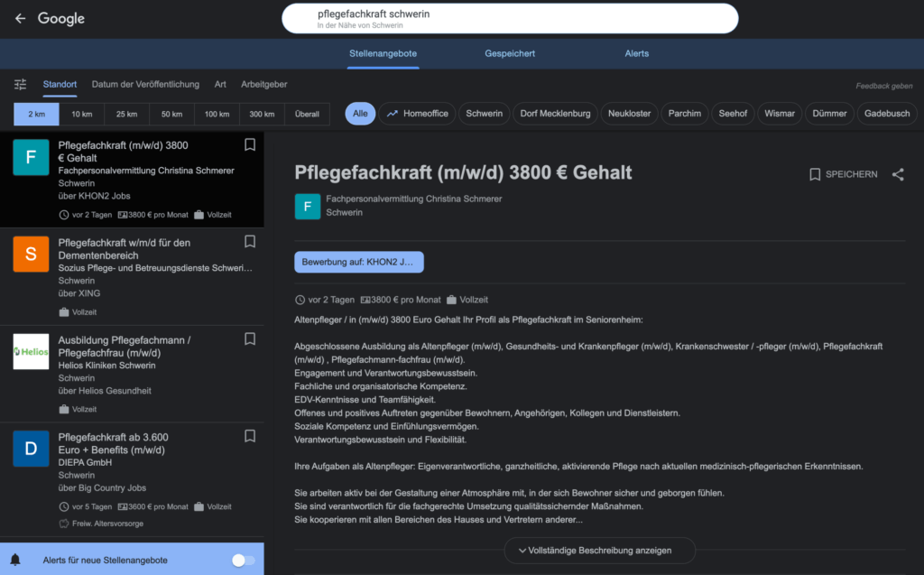The width and height of the screenshot is (924, 575).
Task: Toggle alerts for new Stellenangebote
Action: click(243, 561)
